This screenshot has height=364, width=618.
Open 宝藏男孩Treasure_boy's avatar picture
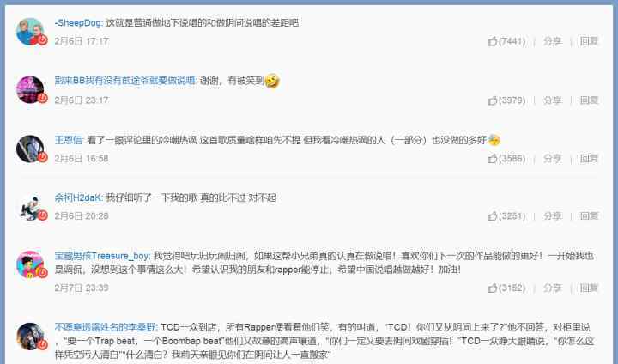tap(30, 264)
